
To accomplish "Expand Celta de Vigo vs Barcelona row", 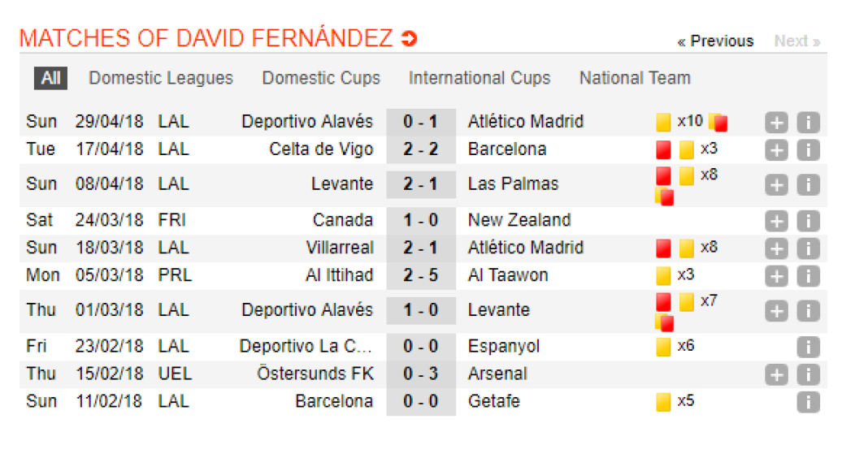I will 777,150.
